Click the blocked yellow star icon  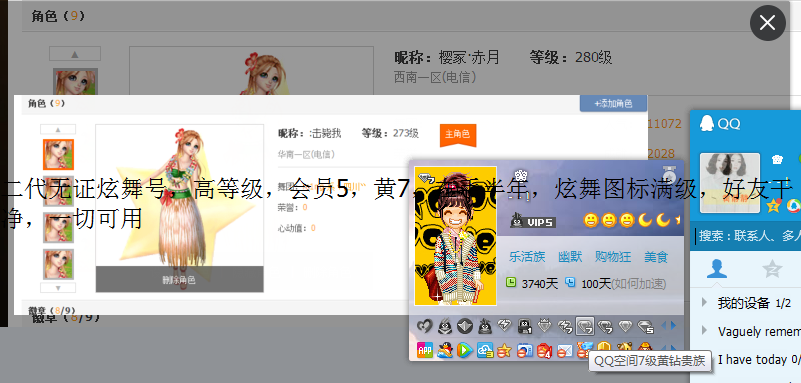pyautogui.click(x=504, y=350)
